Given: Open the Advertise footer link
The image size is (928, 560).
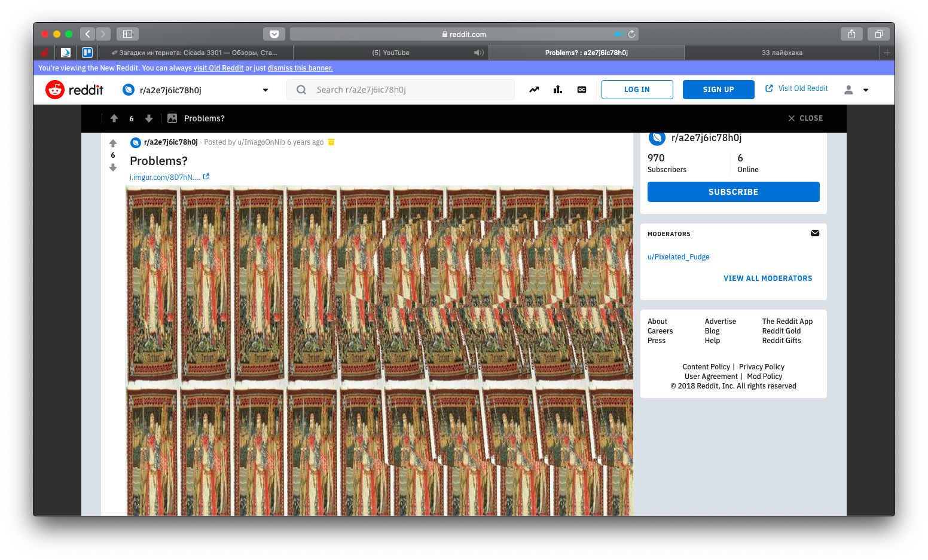Looking at the screenshot, I should coord(721,322).
